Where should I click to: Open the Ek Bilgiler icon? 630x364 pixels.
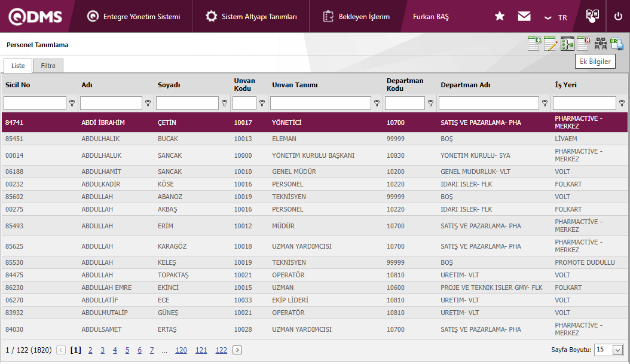point(567,44)
